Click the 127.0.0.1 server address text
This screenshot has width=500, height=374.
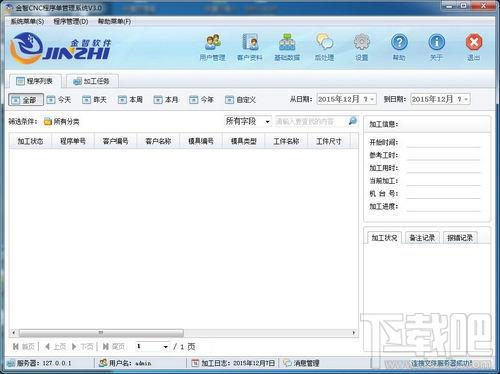click(57, 363)
